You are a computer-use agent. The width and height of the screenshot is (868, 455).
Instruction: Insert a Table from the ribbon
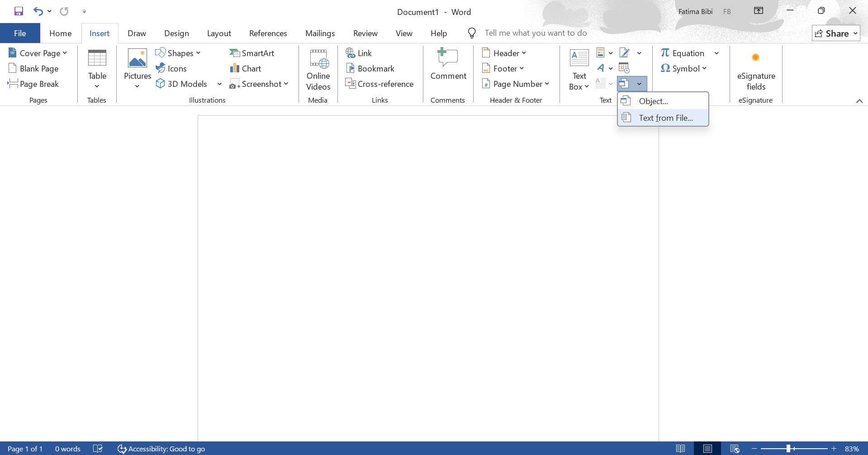pos(97,69)
